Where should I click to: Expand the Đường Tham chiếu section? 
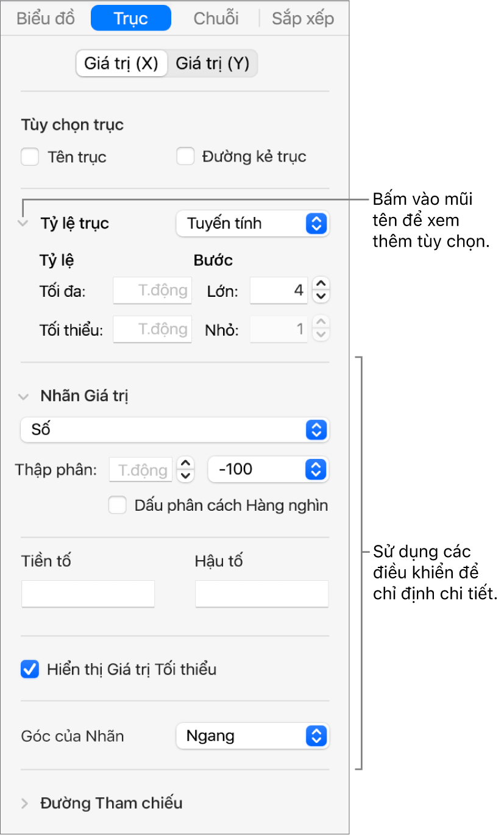click(x=24, y=803)
